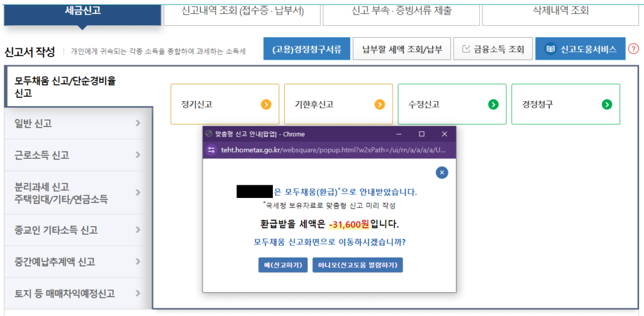Click the 수정신고 card

pos(452,104)
